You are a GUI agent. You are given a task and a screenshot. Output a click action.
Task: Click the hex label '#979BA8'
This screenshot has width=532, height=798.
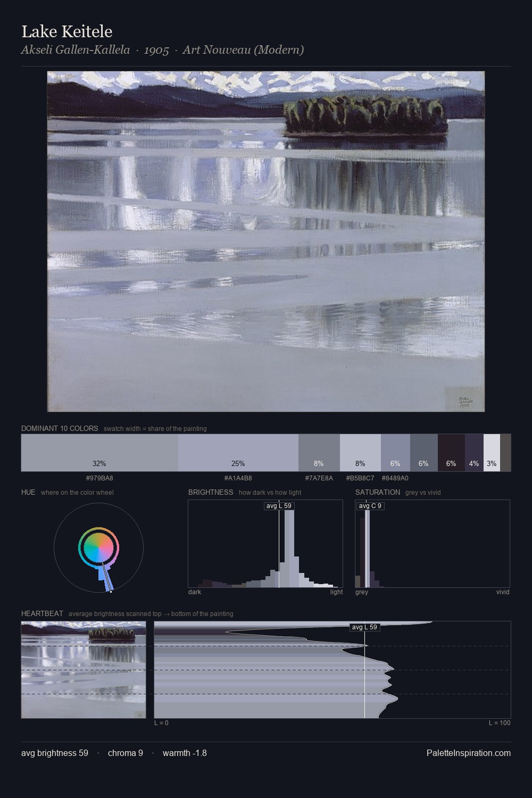click(99, 478)
